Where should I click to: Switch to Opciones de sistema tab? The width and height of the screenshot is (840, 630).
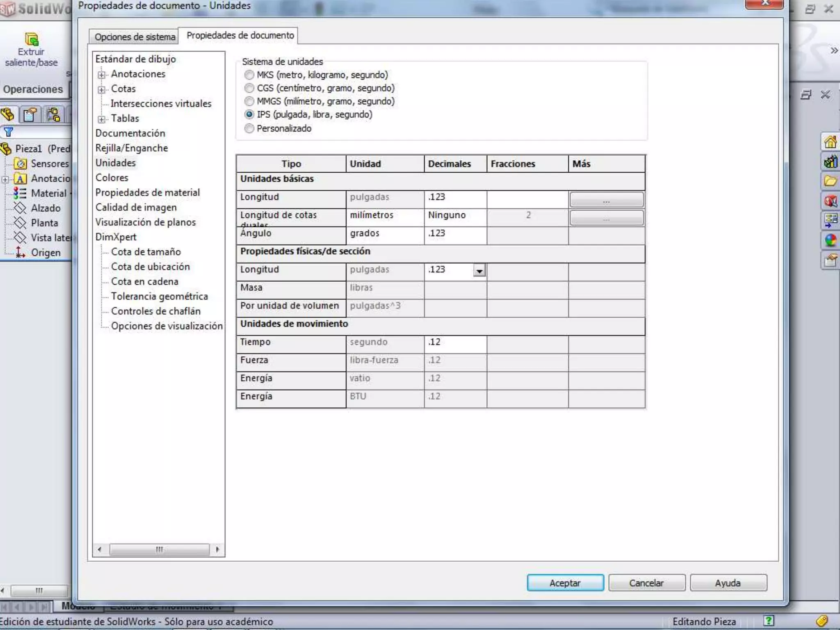pyautogui.click(x=135, y=37)
